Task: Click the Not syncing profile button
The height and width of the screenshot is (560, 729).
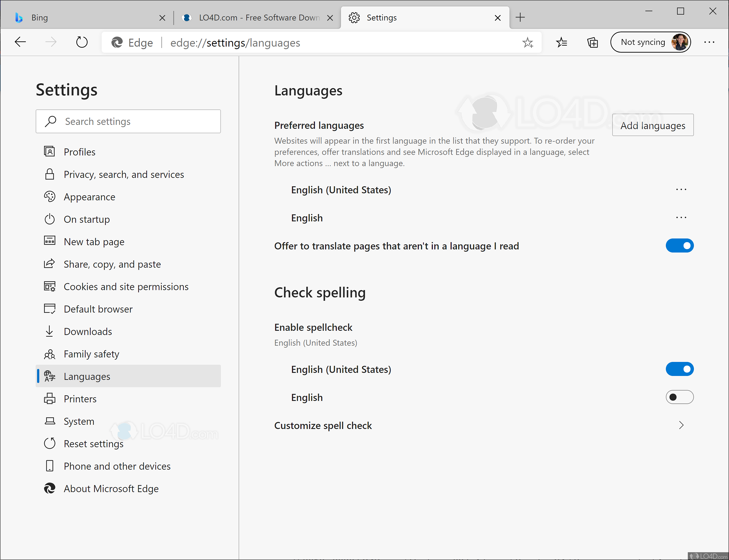Action: [650, 42]
